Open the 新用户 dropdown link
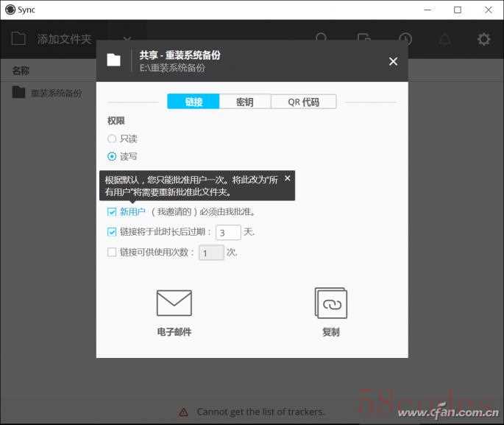 [133, 211]
